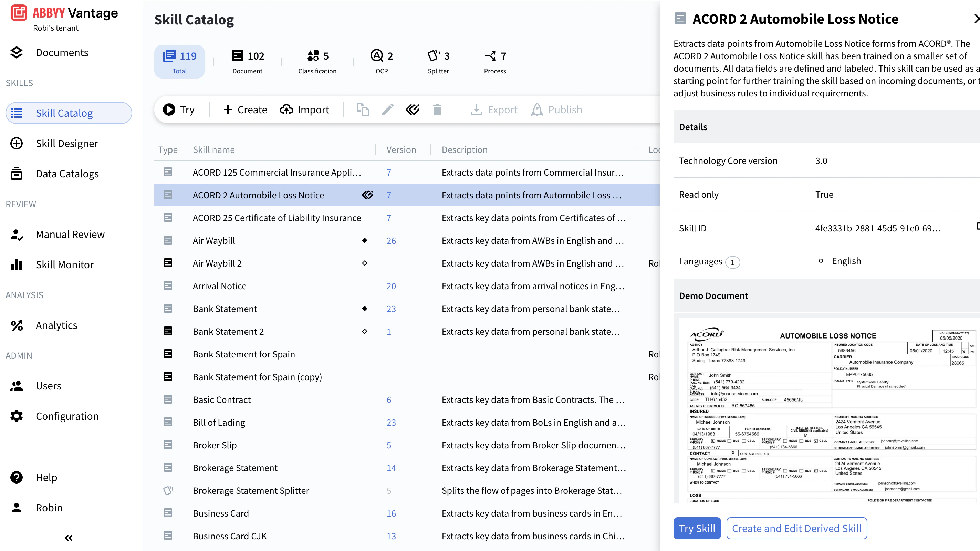Click the Brokerage Statement Splitter type icon
Viewport: 980px width, 551px height.
(168, 490)
